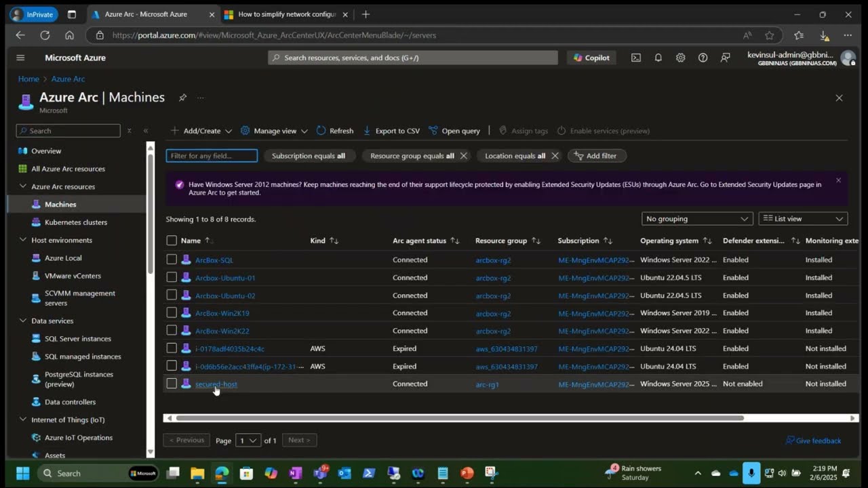Screen dimensions: 868x488
Task: Open the notifications bell
Action: [658, 58]
